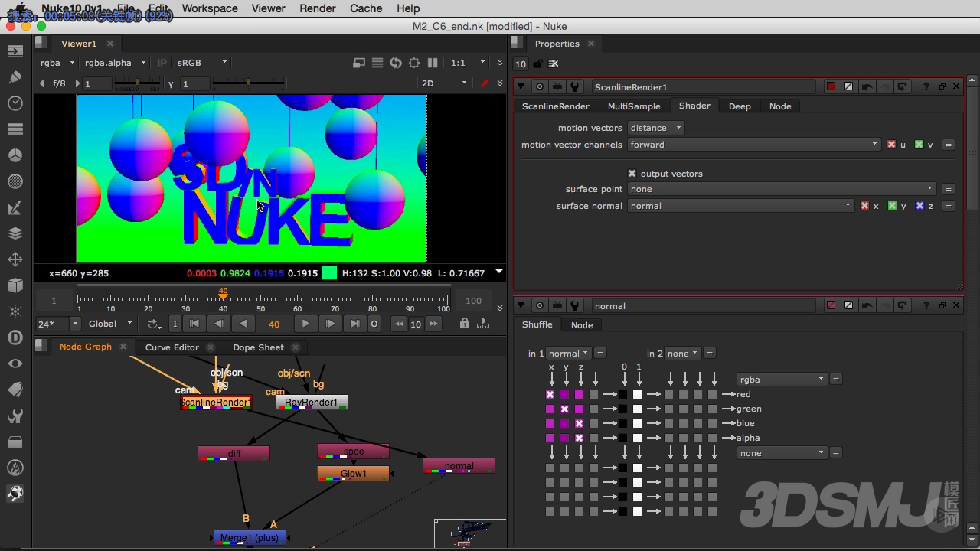Toggle viewer proxy mode icon
Viewport: 980px width, 551px height.
pyautogui.click(x=359, y=63)
